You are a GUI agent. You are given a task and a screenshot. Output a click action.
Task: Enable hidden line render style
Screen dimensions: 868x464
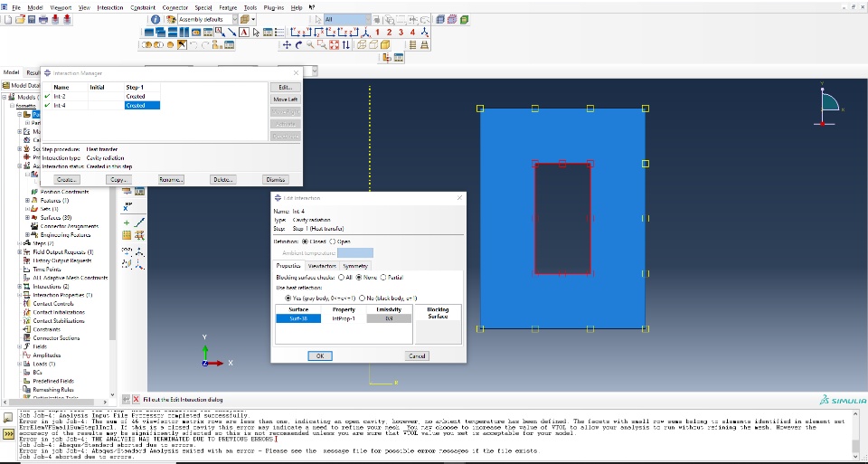[373, 45]
